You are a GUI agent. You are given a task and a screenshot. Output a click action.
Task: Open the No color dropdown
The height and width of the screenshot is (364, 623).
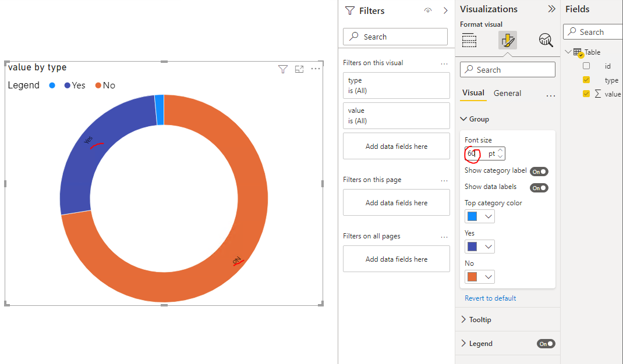(480, 277)
